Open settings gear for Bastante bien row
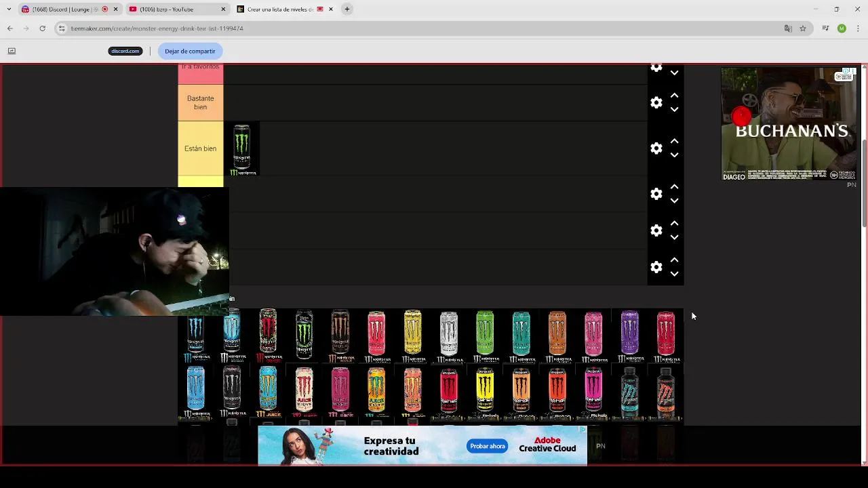 (656, 102)
